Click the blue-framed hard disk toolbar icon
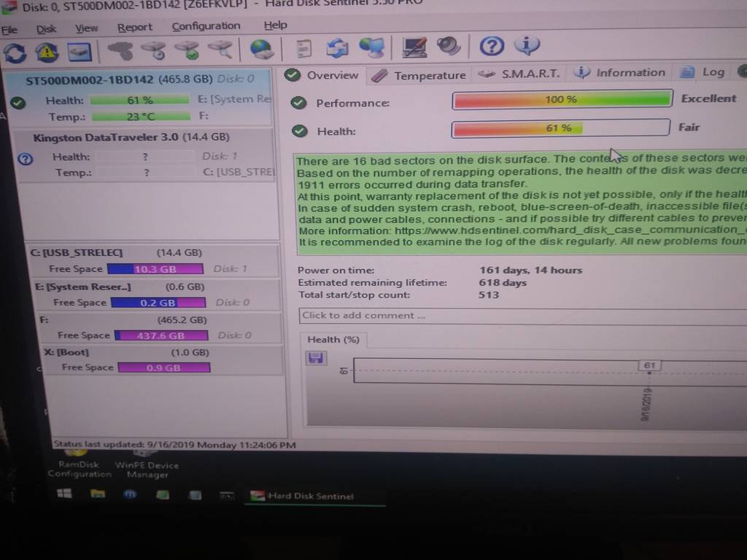This screenshot has height=560, width=747. click(79, 52)
